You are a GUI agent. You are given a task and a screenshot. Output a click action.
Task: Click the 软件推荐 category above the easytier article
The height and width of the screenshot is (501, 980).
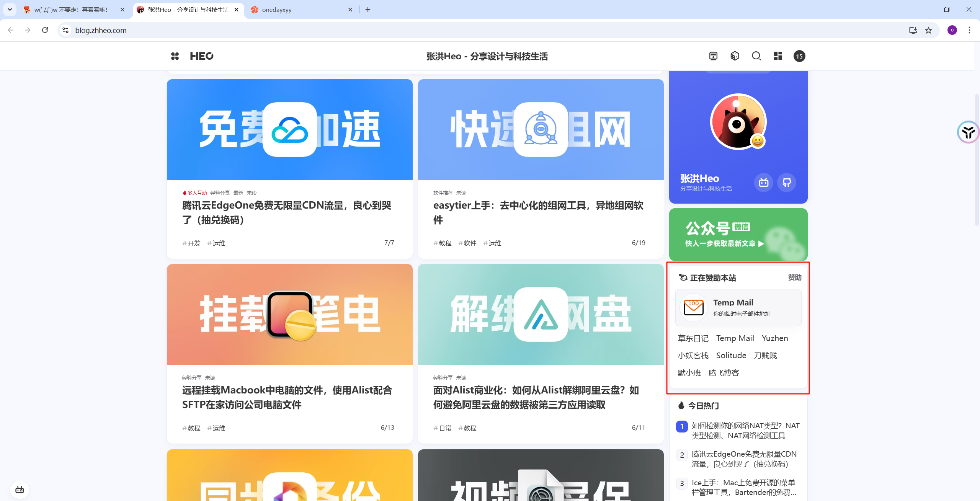(x=443, y=193)
